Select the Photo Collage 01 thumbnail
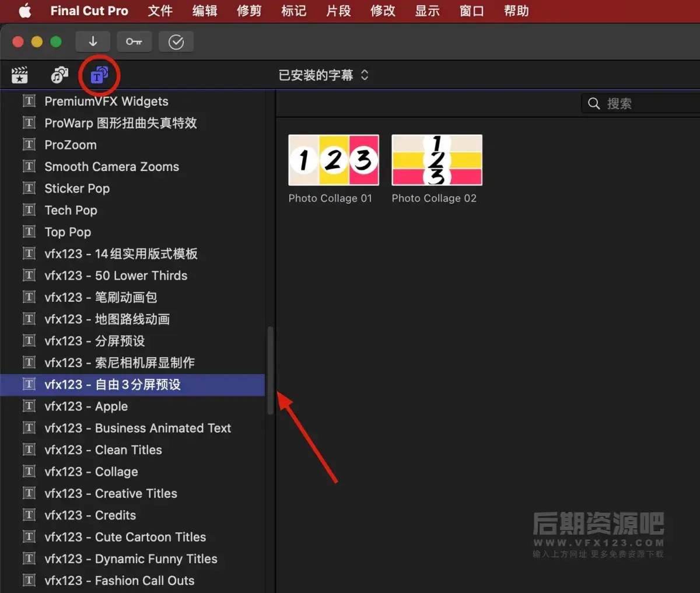 334,160
